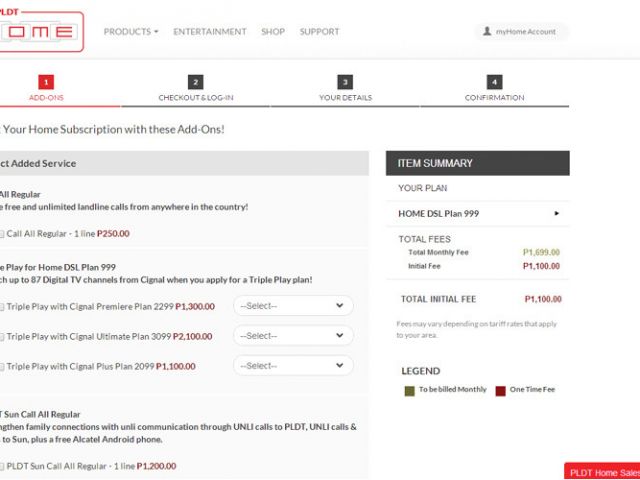Image resolution: width=640 pixels, height=480 pixels.
Task: Click the To be billed Monthly swatch
Action: coord(409,389)
